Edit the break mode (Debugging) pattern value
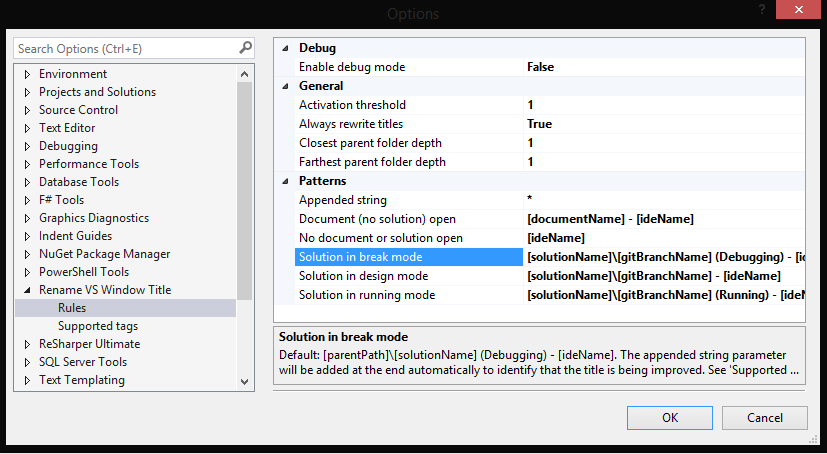Image resolution: width=827 pixels, height=454 pixels. pyautogui.click(x=666, y=257)
